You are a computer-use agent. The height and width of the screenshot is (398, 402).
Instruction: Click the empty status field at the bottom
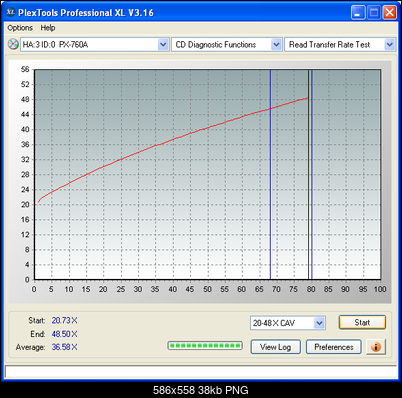201,371
